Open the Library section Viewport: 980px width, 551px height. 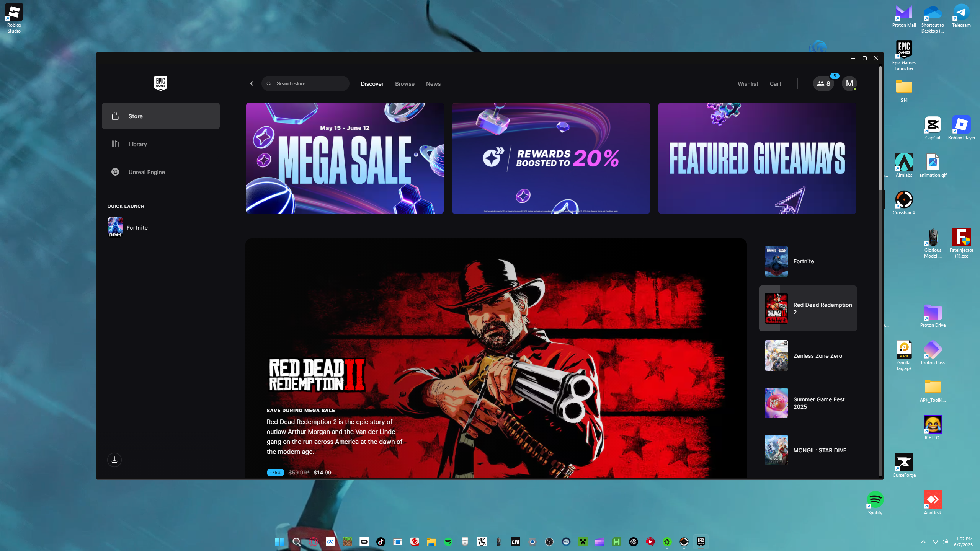pos(137,144)
